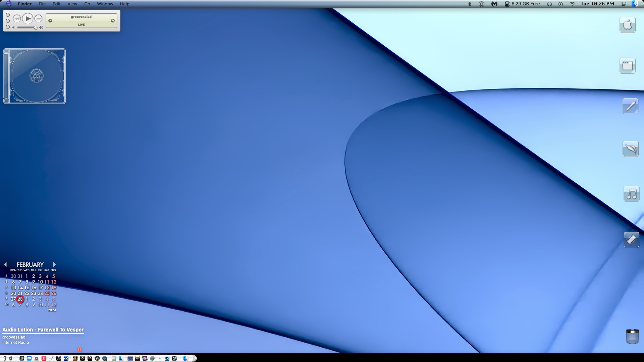Open the music note desktop icon
644x362 pixels.
(631, 194)
